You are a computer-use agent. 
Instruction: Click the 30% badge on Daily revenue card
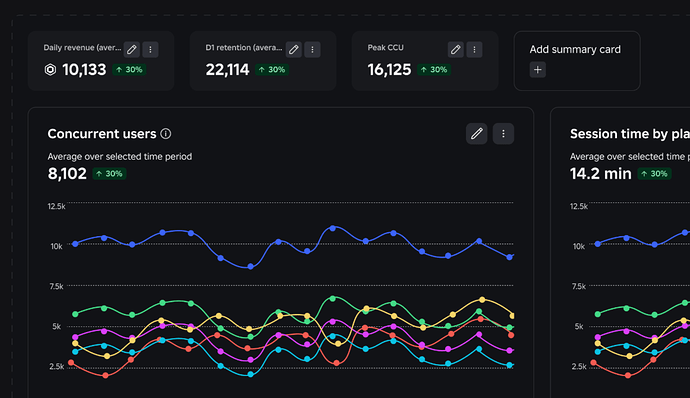click(129, 70)
